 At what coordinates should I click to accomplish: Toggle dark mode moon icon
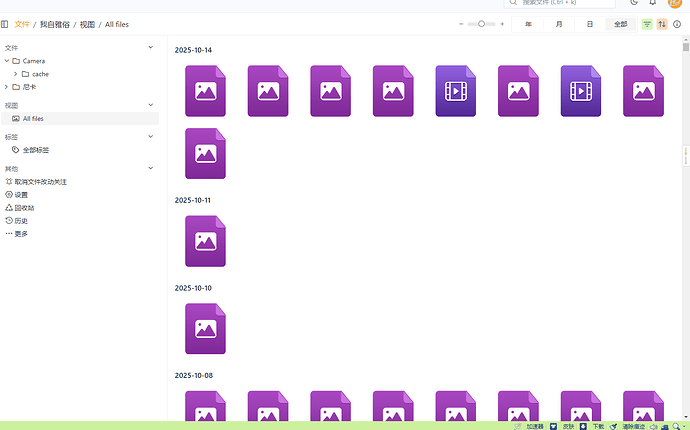634,3
